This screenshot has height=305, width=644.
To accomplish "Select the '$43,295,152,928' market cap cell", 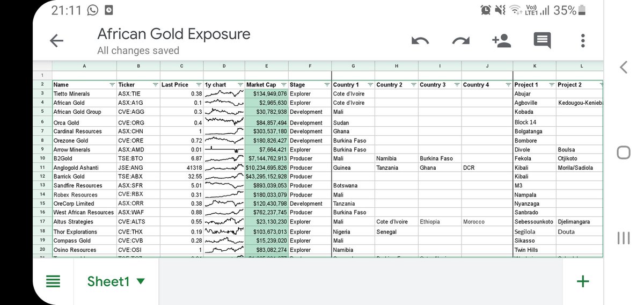I will pyautogui.click(x=267, y=177).
